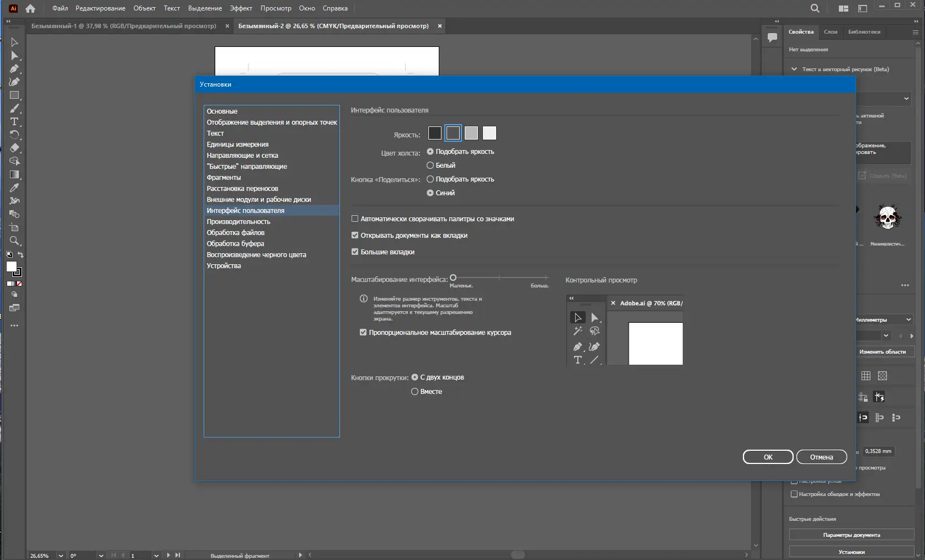Select the Zoom magnifier tool

[14, 241]
